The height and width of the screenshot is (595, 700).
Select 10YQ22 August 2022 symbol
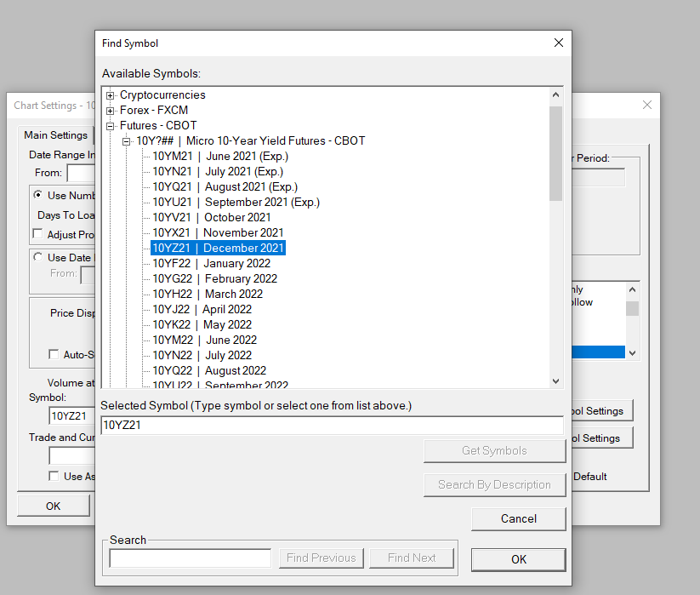209,371
